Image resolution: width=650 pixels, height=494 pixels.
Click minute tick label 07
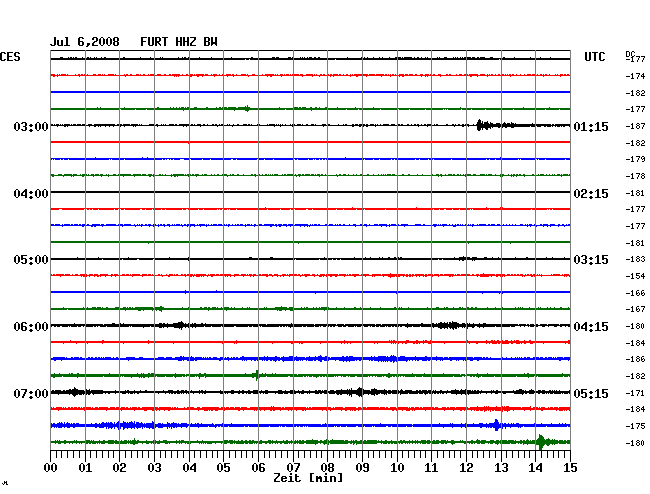coord(293,468)
